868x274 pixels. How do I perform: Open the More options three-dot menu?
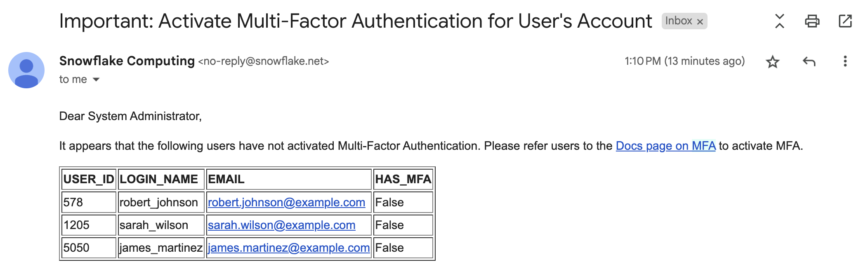tap(845, 61)
